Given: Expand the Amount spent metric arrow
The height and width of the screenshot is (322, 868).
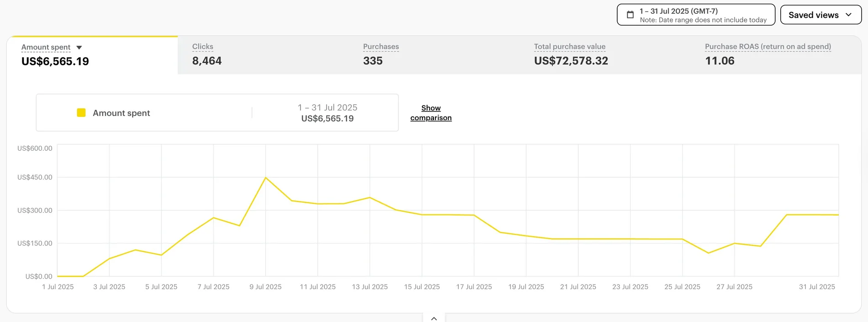Looking at the screenshot, I should click(x=79, y=48).
